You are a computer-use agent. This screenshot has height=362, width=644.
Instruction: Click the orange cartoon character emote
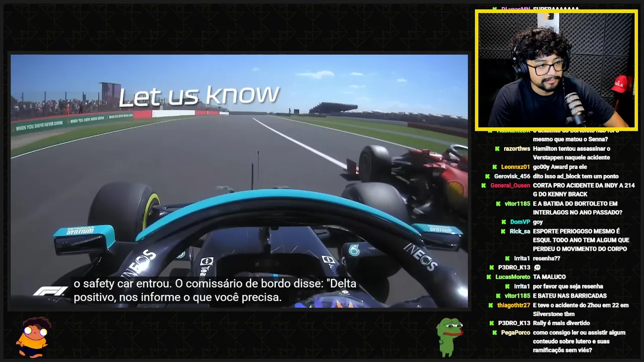(x=32, y=337)
